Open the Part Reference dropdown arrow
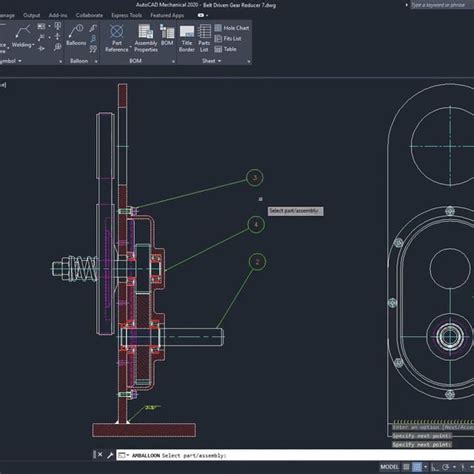Viewport: 474px width, 474px height. (x=130, y=47)
